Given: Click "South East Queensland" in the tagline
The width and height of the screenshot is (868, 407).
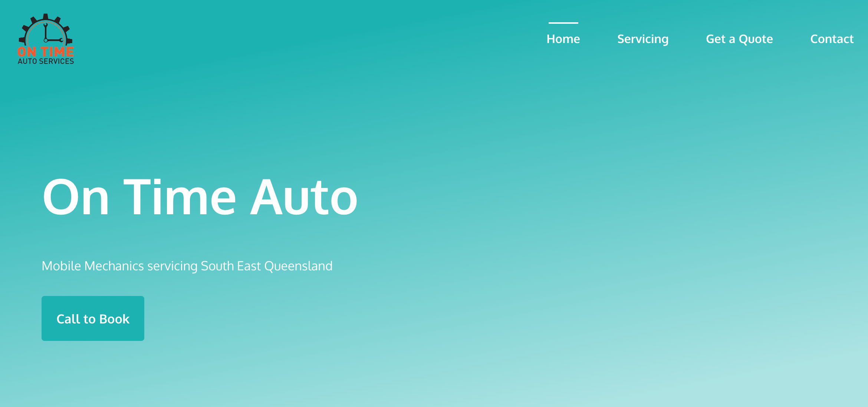Looking at the screenshot, I should [266, 266].
